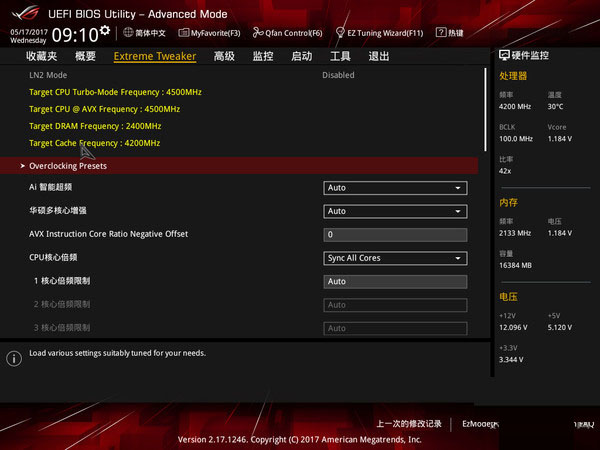Click the 16384 MB capacity value
The height and width of the screenshot is (450, 600).
[x=515, y=265]
